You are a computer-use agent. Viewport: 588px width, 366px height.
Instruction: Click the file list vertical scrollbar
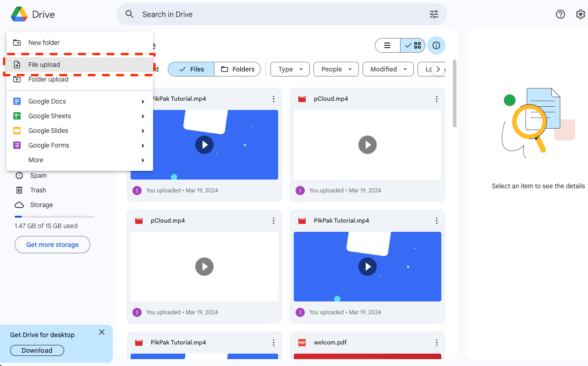pyautogui.click(x=455, y=93)
